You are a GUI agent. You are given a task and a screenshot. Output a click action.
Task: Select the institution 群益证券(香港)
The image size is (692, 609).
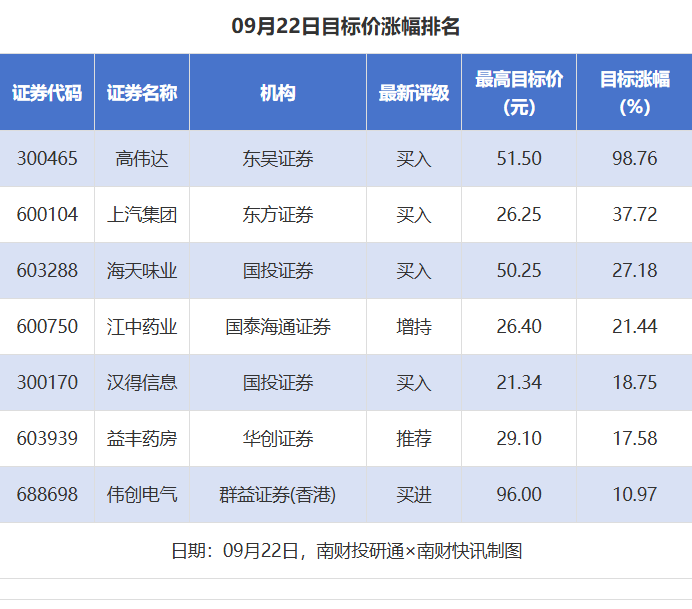277,495
